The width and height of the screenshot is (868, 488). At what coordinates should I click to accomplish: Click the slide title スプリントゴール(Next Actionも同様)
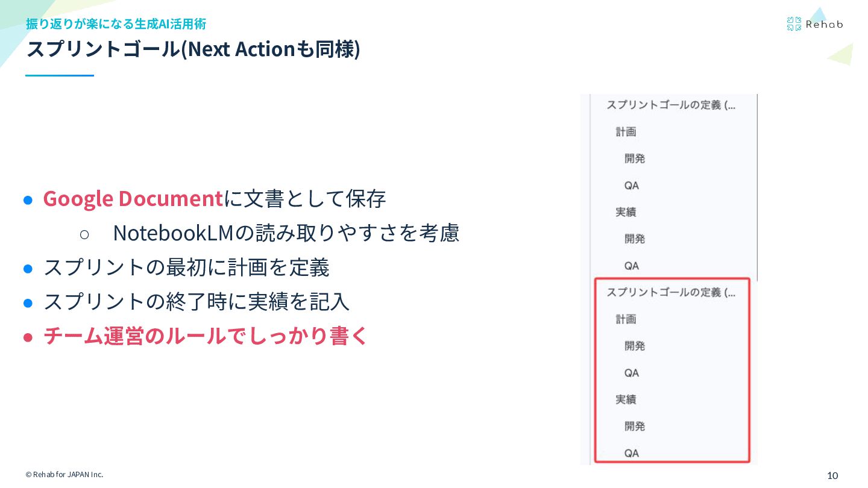pos(193,49)
